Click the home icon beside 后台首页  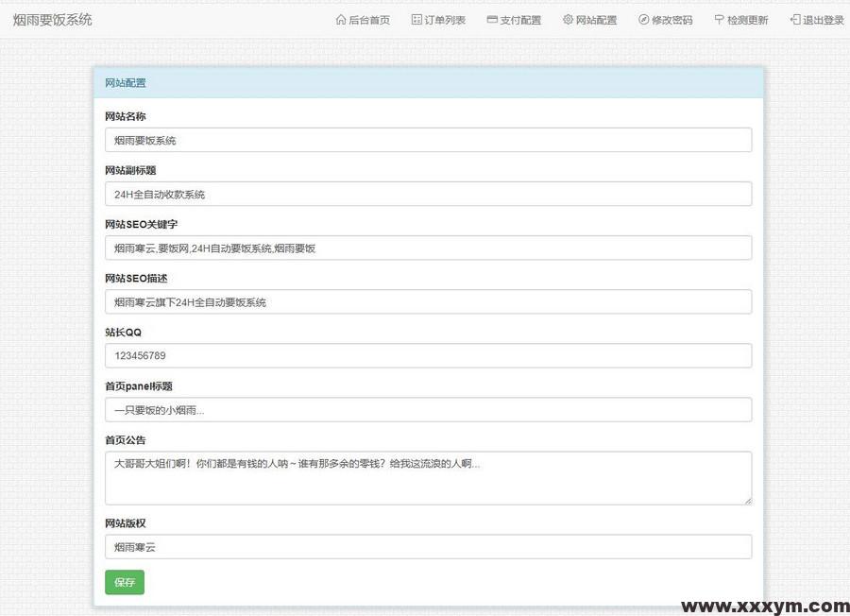pyautogui.click(x=341, y=20)
